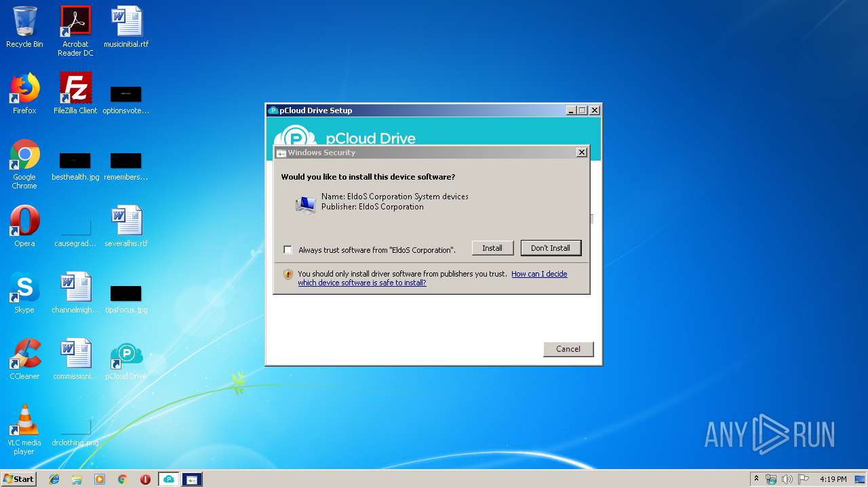This screenshot has height=488, width=868.
Task: Select the musicinitial.rtf file icon
Action: point(126,27)
